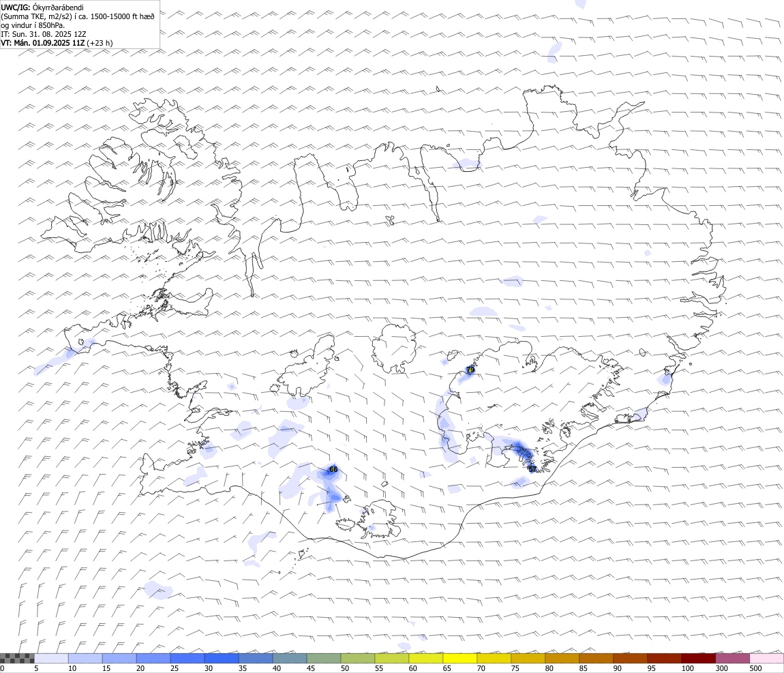This screenshot has height=673, width=784.
Task: Click the legend scale number 75
Action: pyautogui.click(x=515, y=668)
